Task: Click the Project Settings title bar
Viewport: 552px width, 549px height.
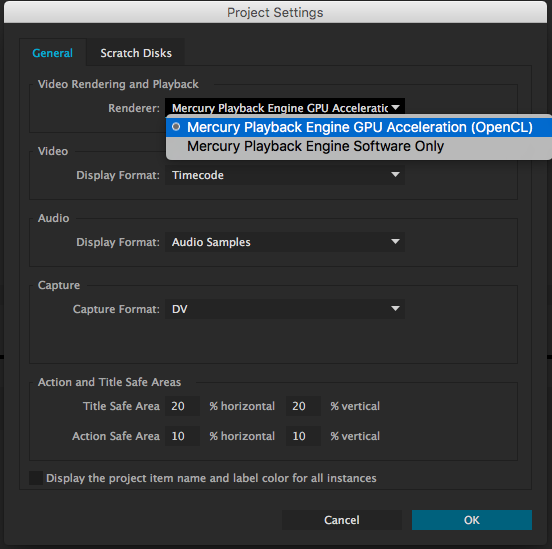Action: pos(275,13)
